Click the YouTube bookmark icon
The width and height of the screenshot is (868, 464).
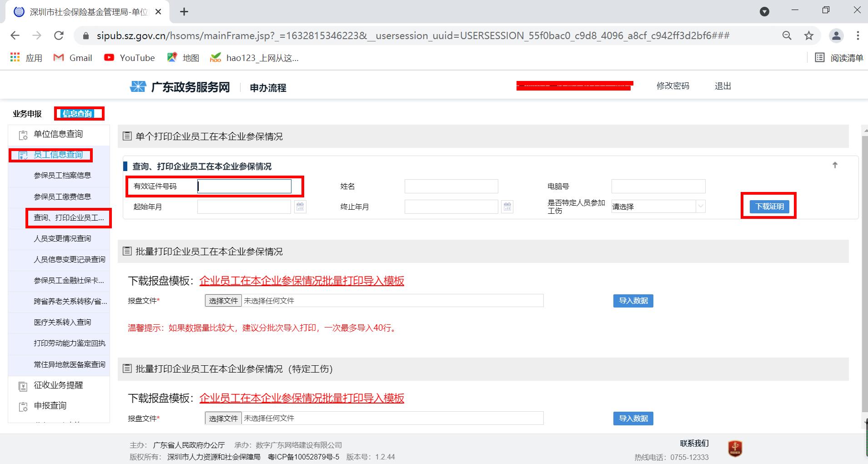109,57
